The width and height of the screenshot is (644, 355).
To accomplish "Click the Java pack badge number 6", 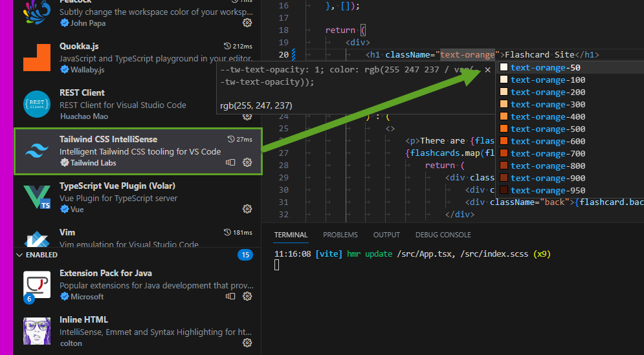I will click(x=29, y=299).
